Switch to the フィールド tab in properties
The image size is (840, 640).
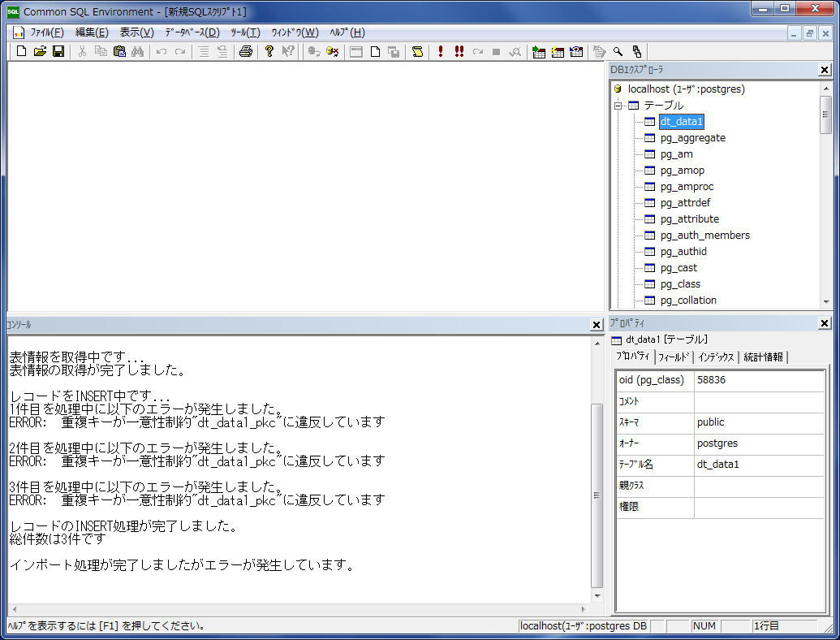pyautogui.click(x=674, y=357)
